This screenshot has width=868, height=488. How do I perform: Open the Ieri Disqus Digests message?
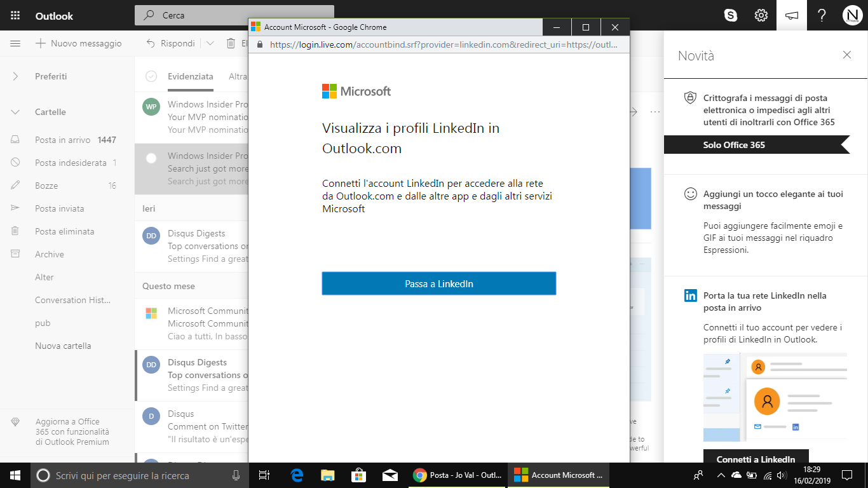[191, 246]
